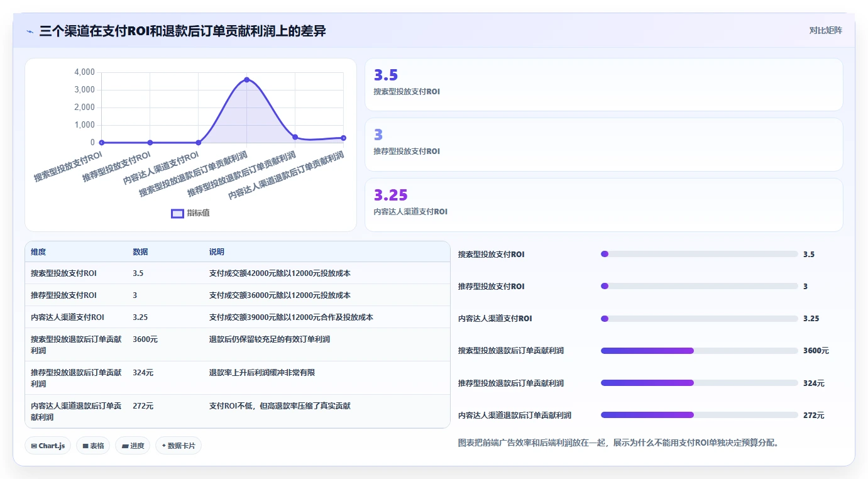
Task: Click the 支付成交额42000元除以12000元投放成本 description
Action: point(280,273)
